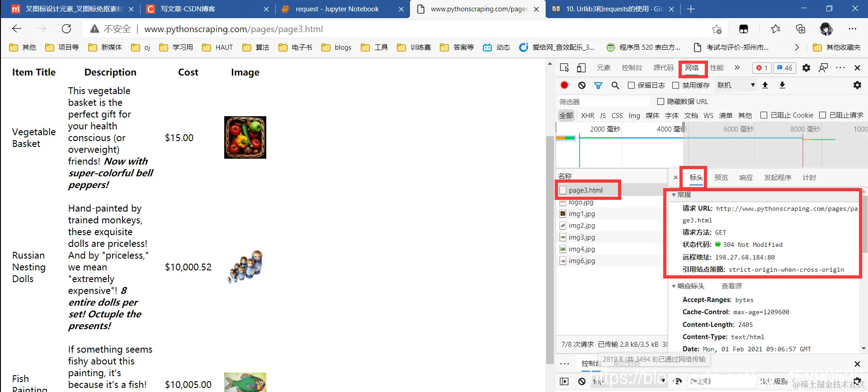Switch to the 控制台 tab

632,68
